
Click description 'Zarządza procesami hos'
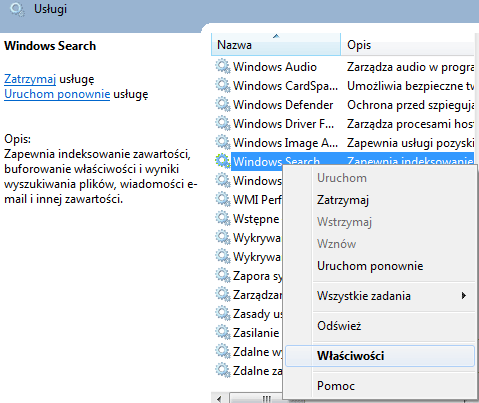pyautogui.click(x=410, y=124)
